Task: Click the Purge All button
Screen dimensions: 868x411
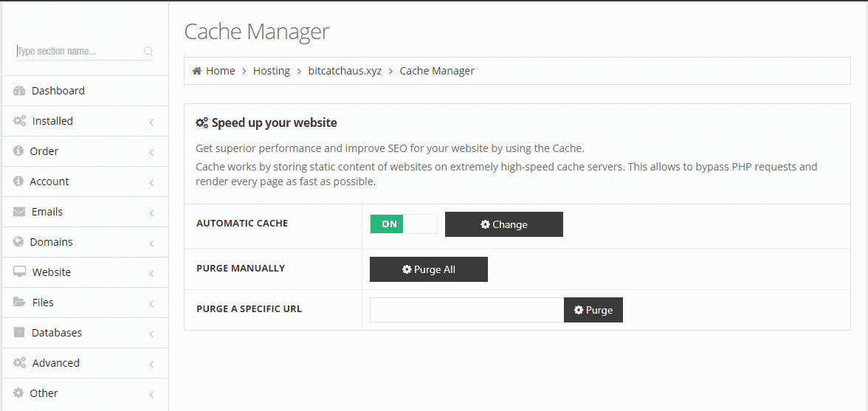Action: [428, 269]
